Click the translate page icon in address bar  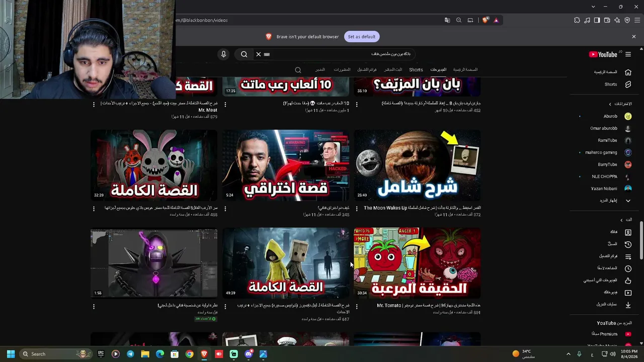click(x=447, y=20)
